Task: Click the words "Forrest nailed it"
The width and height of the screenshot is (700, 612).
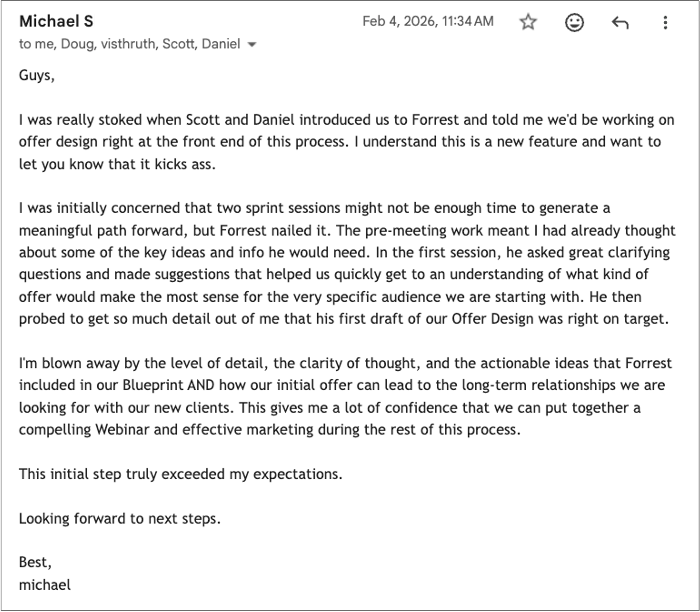Action: click(275, 230)
